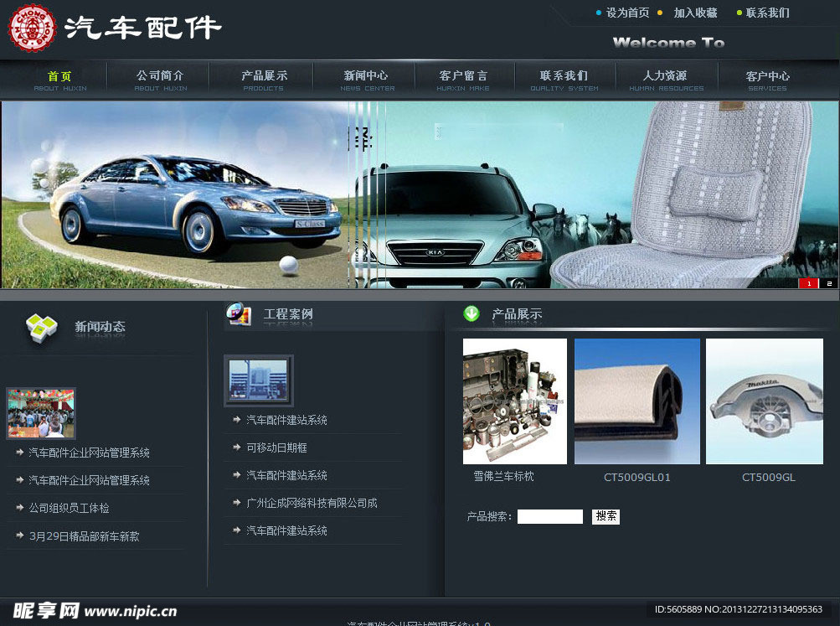Open the 可移动日期框 case link

point(276,448)
